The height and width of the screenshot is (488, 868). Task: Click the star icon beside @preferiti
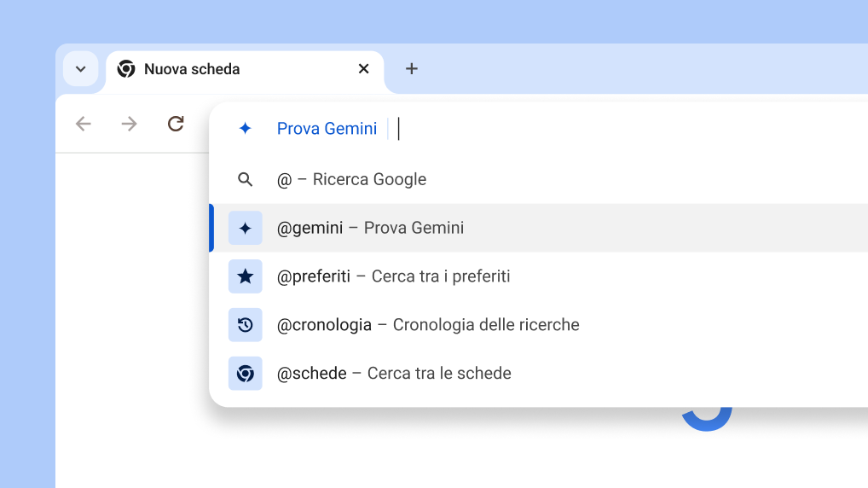(x=246, y=276)
